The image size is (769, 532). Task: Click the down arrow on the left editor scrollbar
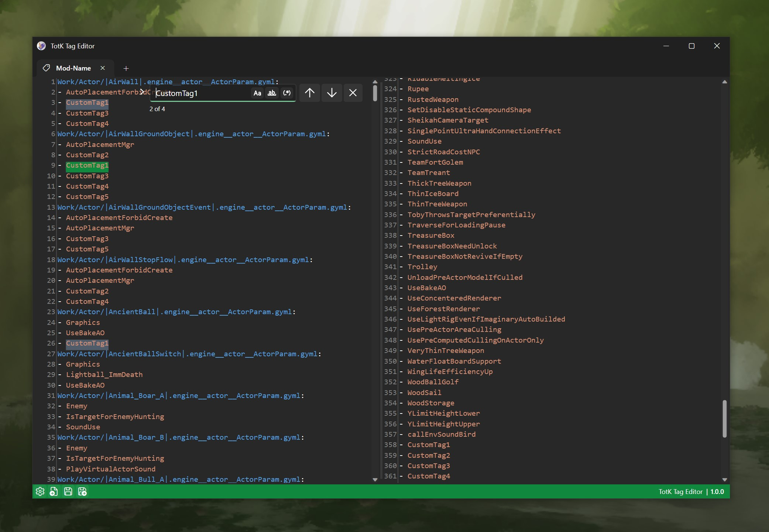pyautogui.click(x=374, y=479)
